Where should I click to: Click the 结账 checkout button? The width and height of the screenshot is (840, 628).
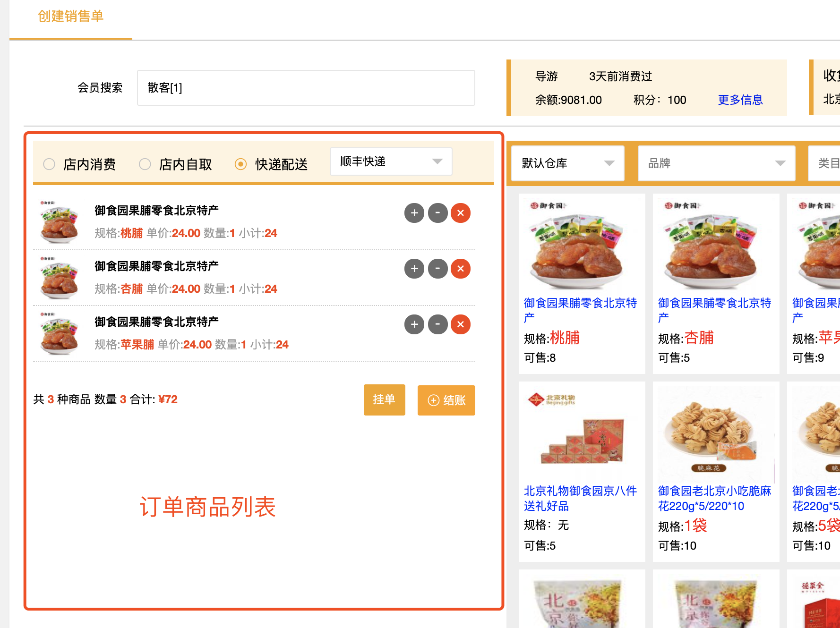446,400
